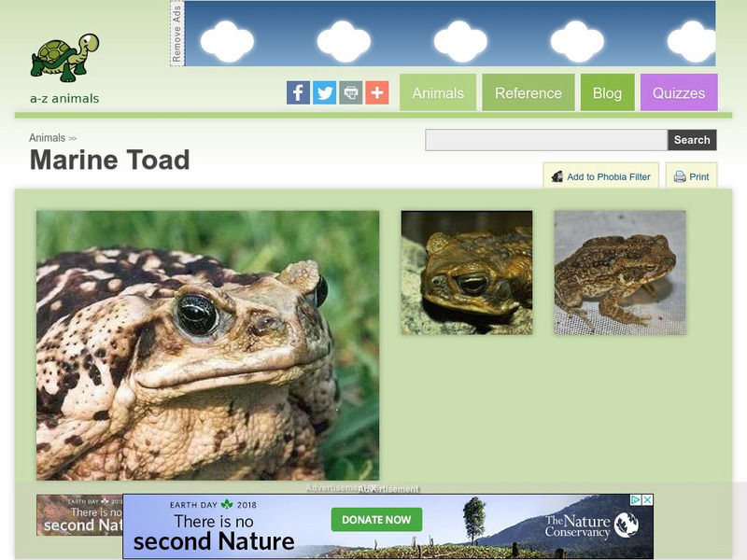
Task: Click Donate Now in the banner ad
Action: [x=376, y=520]
